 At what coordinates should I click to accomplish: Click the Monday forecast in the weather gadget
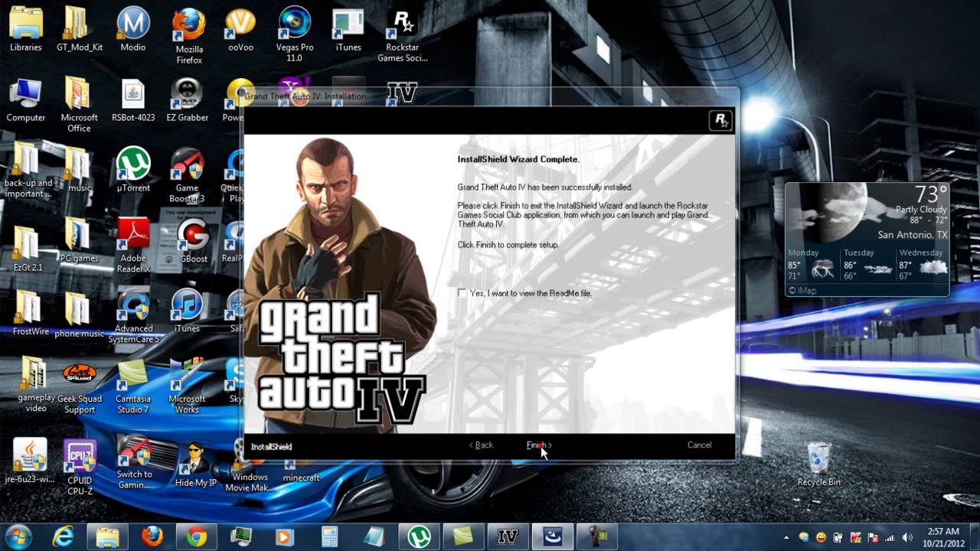click(x=812, y=264)
